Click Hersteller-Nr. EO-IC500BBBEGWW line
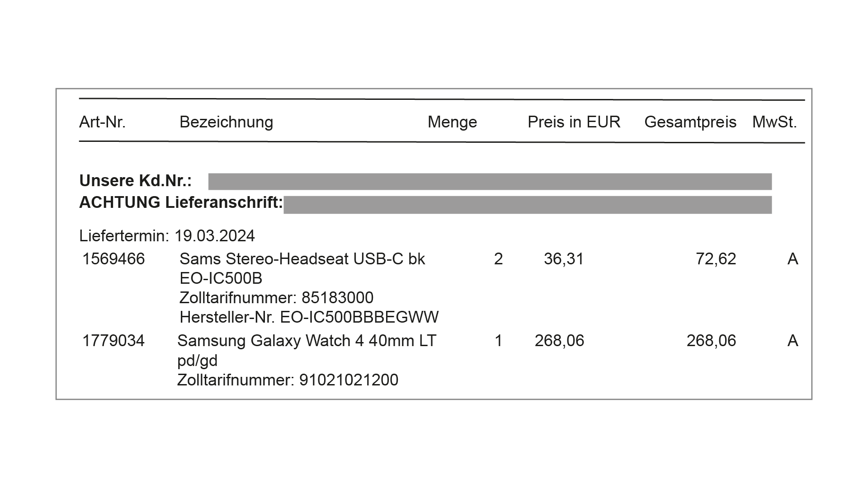The width and height of the screenshot is (868, 488). [309, 317]
